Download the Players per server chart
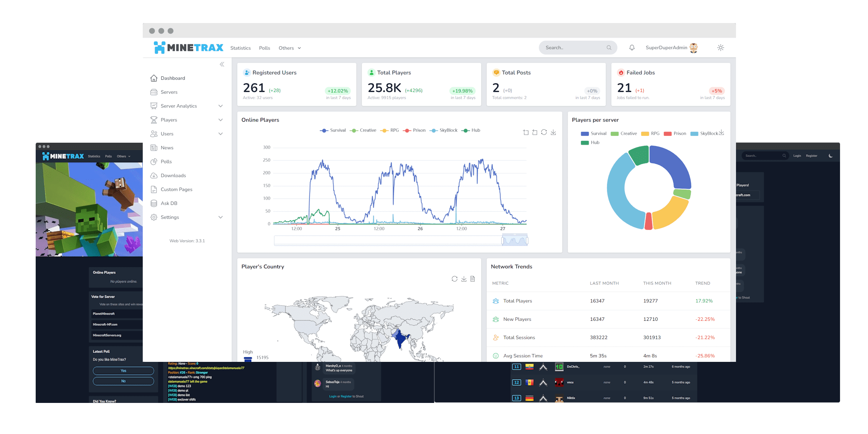The width and height of the screenshot is (868, 434). 721,132
